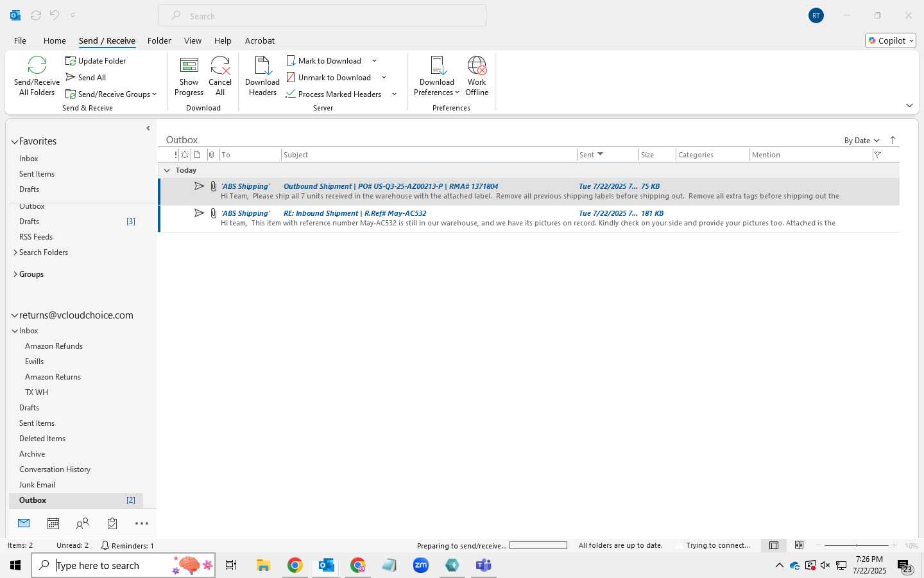Click Cancel All download button
Image resolution: width=924 pixels, height=578 pixels.
click(x=220, y=76)
